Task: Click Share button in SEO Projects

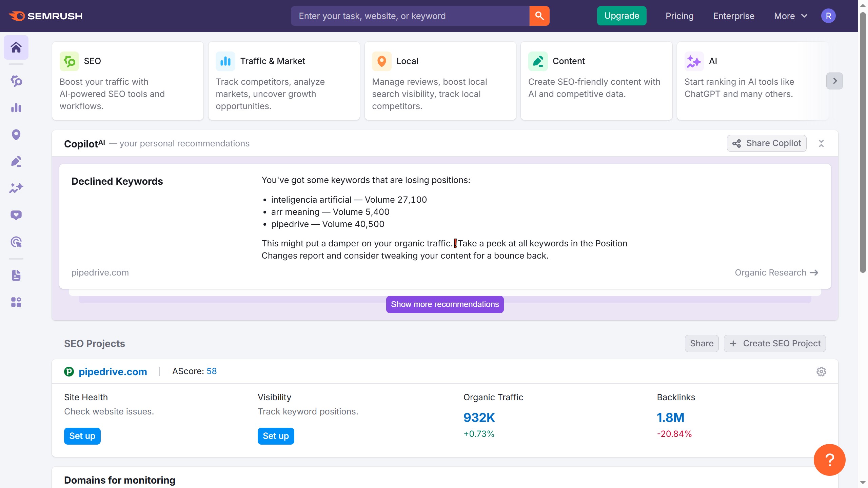Action: pos(702,344)
